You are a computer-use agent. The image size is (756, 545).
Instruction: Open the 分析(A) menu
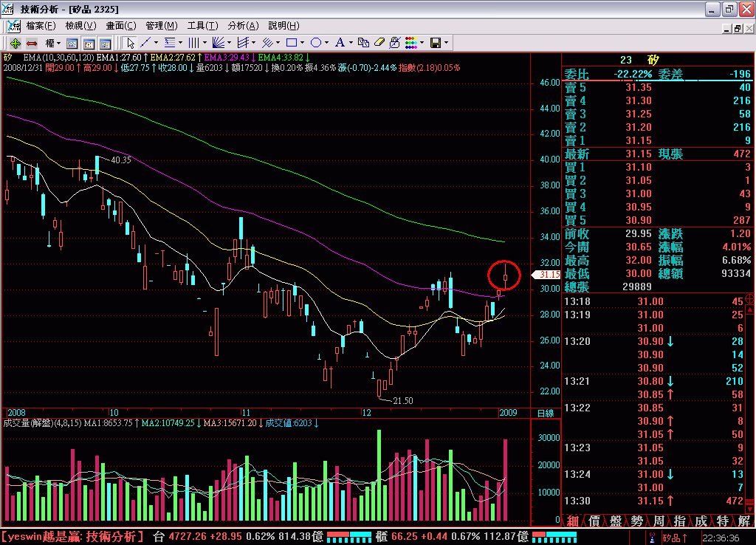point(243,26)
